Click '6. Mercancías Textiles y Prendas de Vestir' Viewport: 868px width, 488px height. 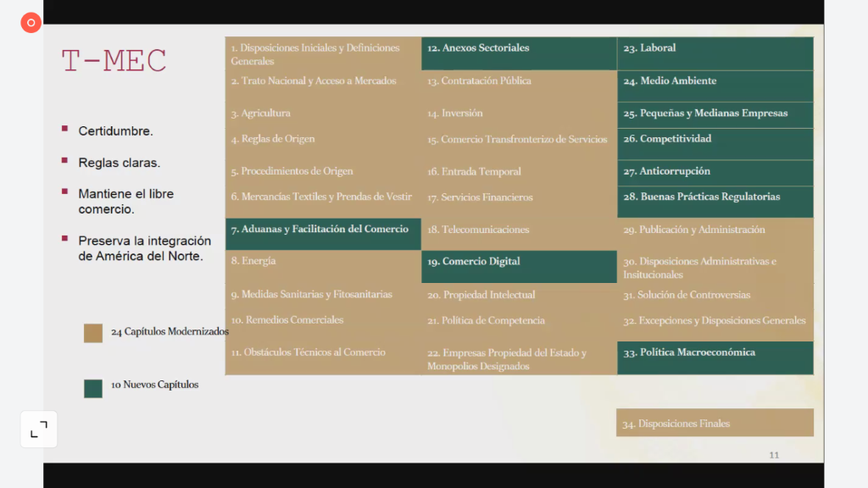[323, 202]
